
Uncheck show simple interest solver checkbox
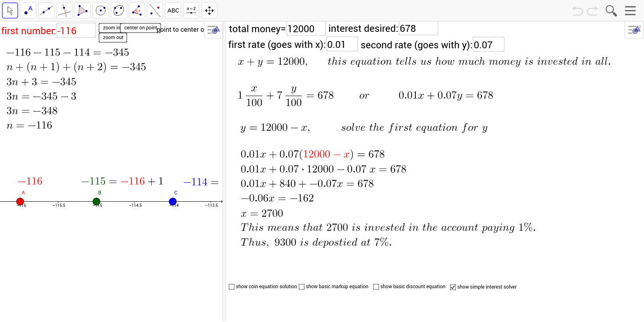(453, 287)
